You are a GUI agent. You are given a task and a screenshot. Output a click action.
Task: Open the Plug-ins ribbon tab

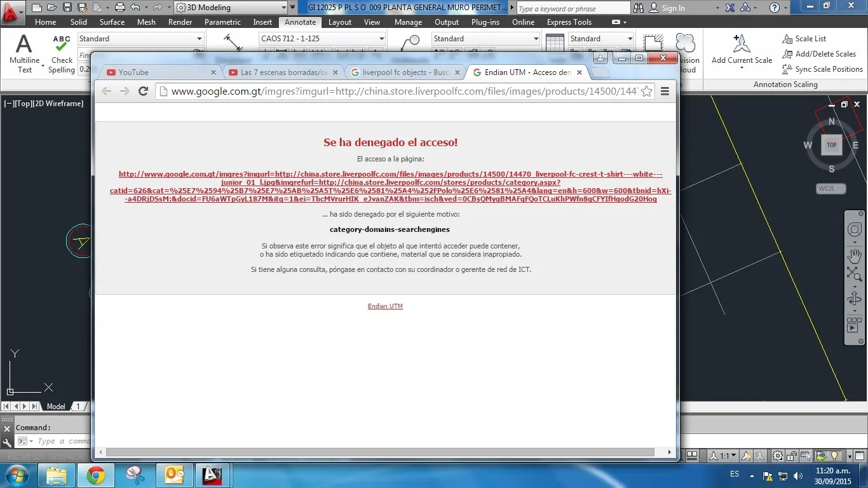point(485,22)
